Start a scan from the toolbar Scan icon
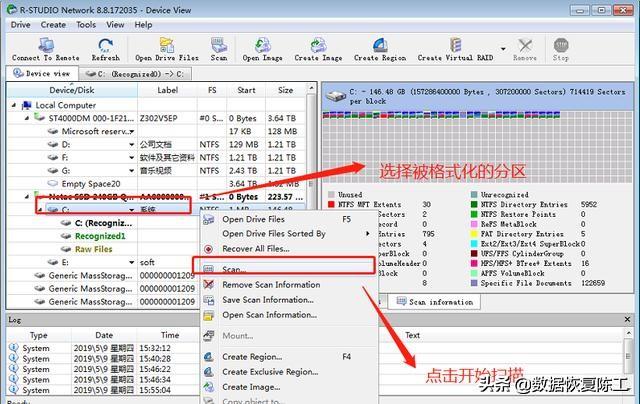The width and height of the screenshot is (640, 404). point(219,49)
